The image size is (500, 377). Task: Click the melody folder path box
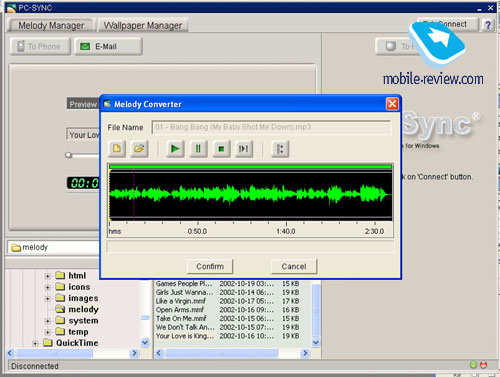[x=53, y=247]
